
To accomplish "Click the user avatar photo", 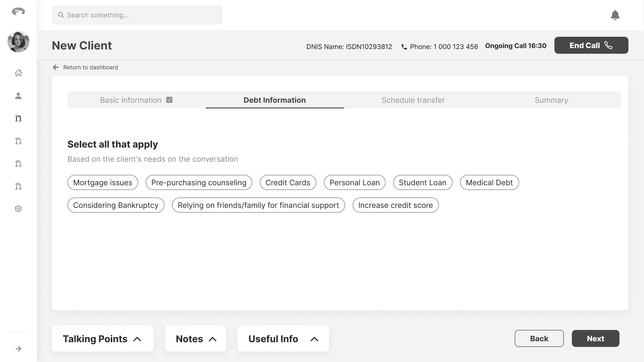I will tap(18, 41).
